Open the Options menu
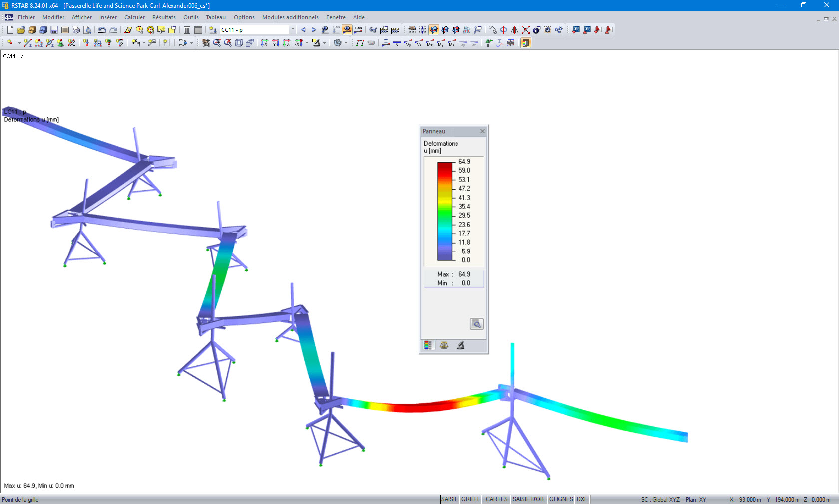The image size is (839, 504). 244,17
